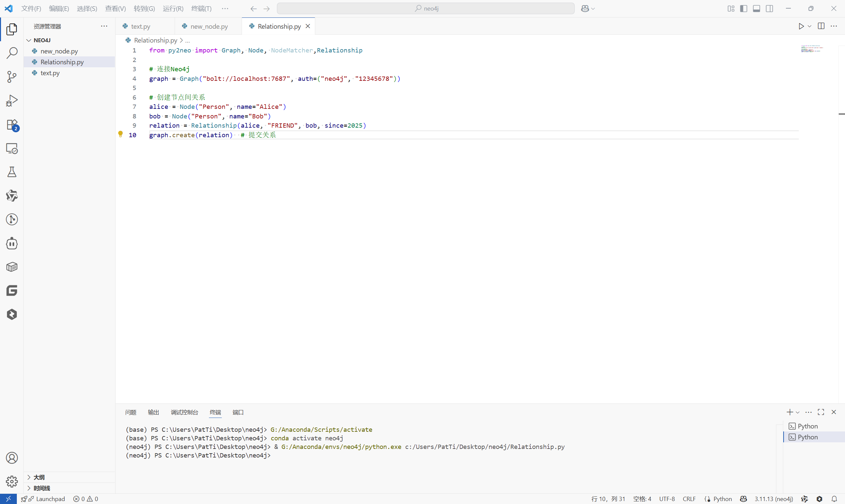Toggle primary side bar visibility

click(744, 9)
